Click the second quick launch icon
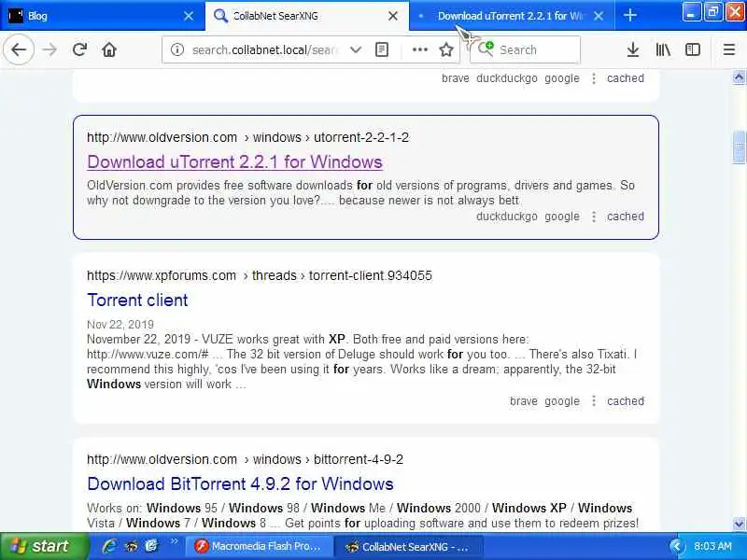747x560 pixels. click(131, 546)
